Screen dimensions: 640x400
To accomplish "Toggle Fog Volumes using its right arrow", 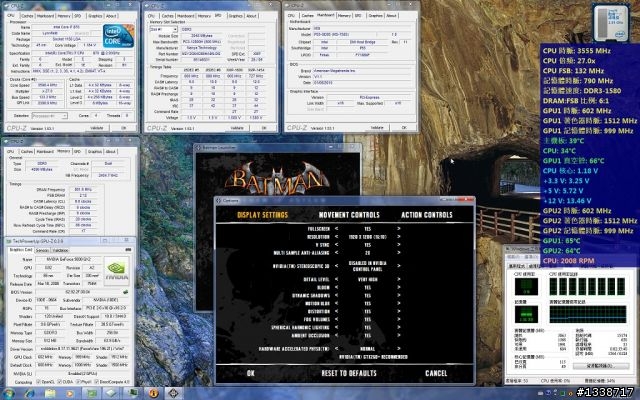I will 398,320.
